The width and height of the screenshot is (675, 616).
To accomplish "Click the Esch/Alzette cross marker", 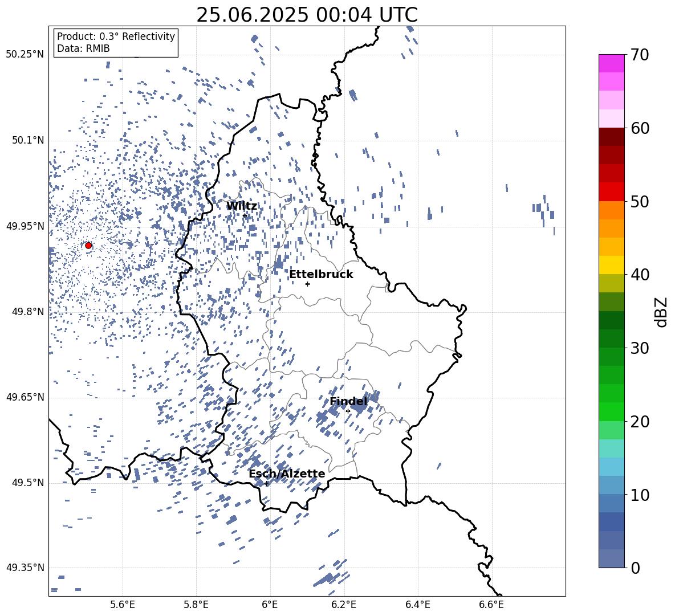I will [266, 483].
